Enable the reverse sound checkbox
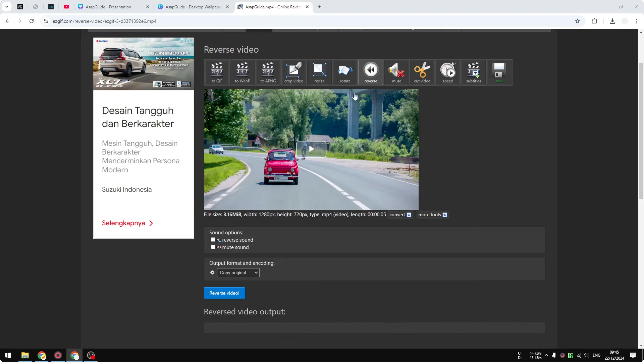644x362 pixels. [213, 239]
